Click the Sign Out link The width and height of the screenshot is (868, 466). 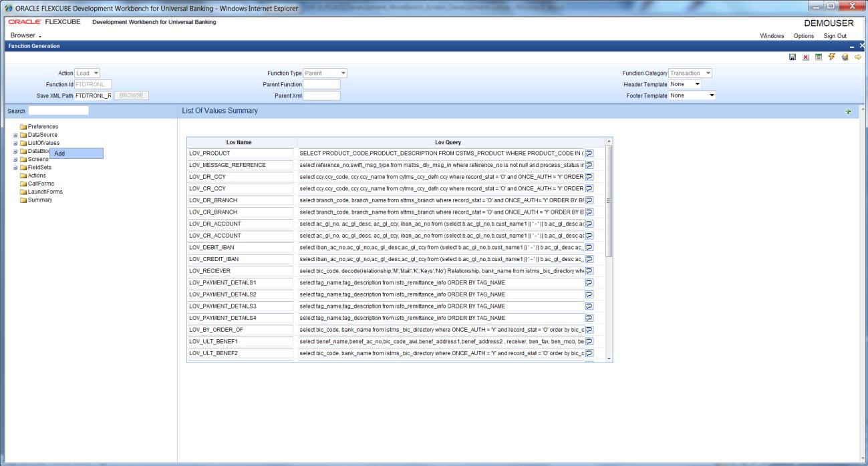[x=835, y=36]
